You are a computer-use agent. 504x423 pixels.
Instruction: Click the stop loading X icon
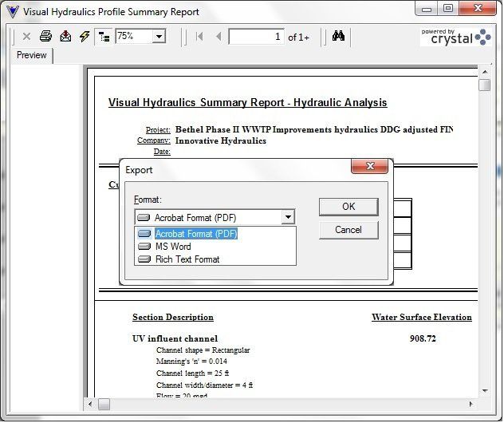click(x=26, y=37)
